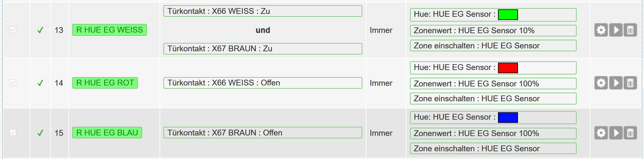Click the red Hue color swatch
The image size is (644, 159).
coord(508,68)
